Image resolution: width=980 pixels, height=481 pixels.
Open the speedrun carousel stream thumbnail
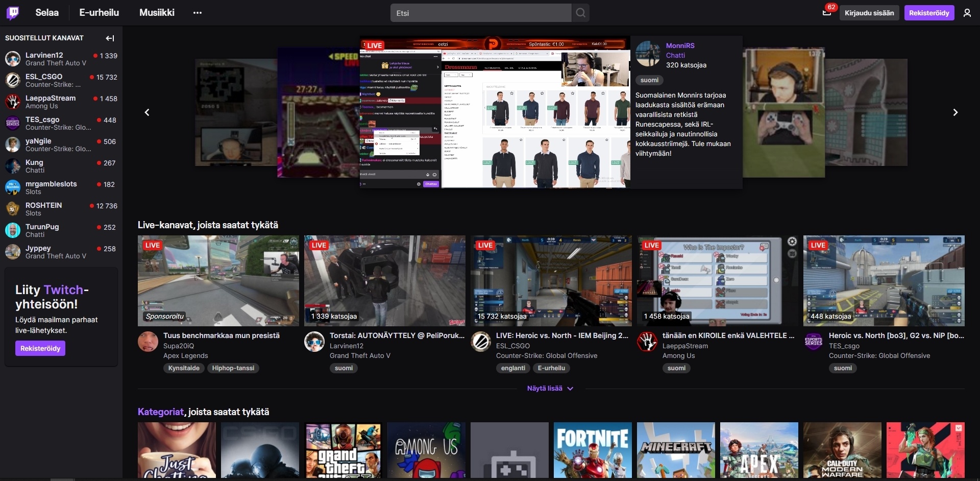coord(318,113)
